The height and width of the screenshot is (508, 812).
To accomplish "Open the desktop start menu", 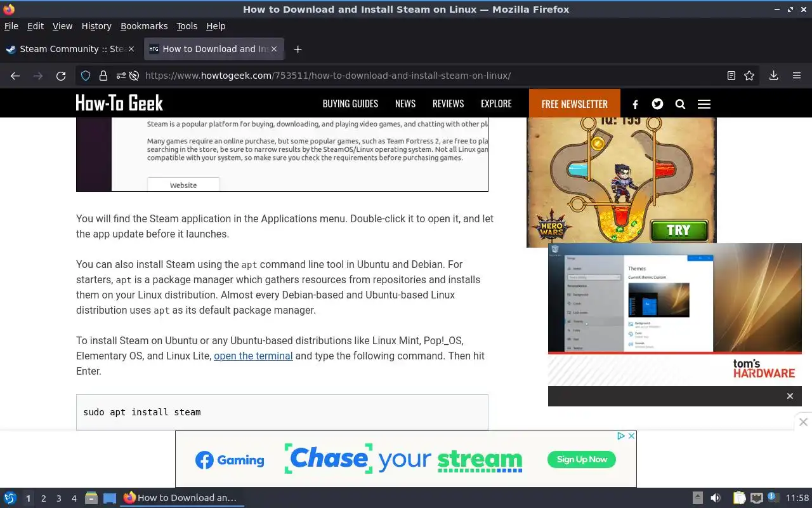I will [10, 498].
